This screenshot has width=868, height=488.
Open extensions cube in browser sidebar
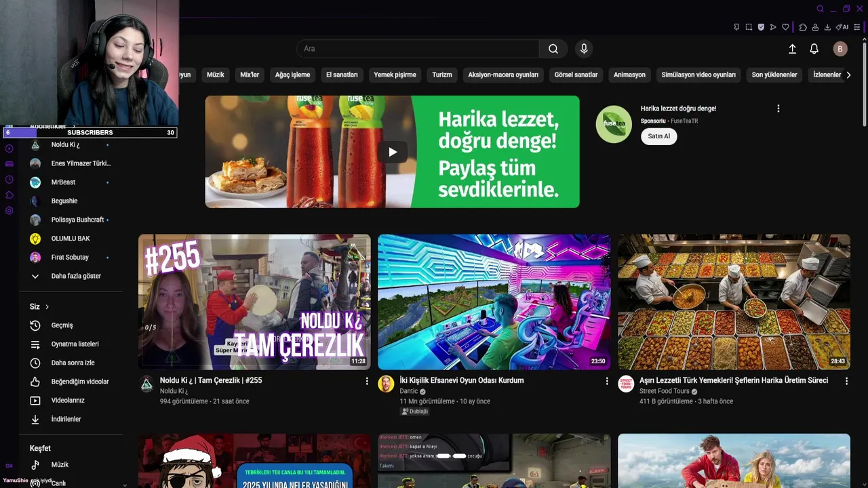(x=9, y=195)
